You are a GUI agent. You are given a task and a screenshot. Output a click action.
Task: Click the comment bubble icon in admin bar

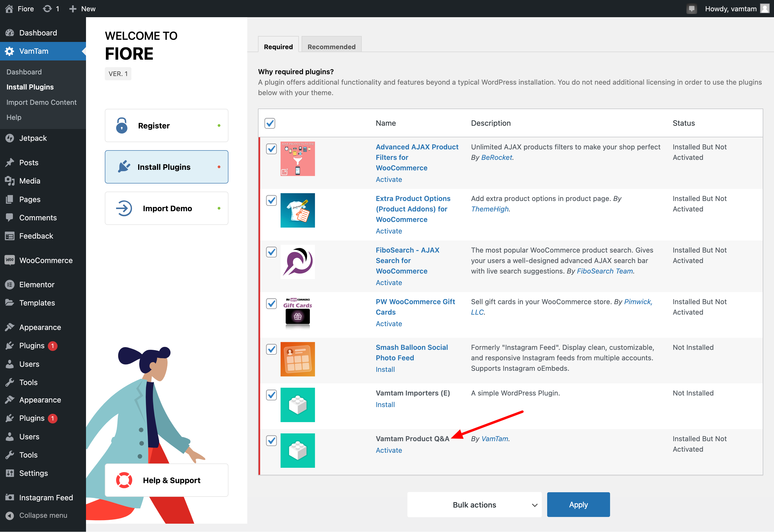coord(692,9)
